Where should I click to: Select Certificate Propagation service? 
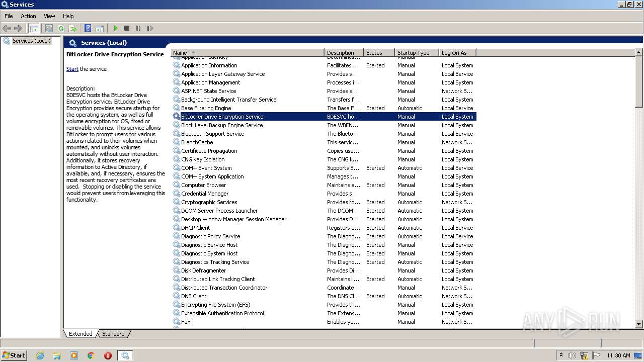click(324, 151)
